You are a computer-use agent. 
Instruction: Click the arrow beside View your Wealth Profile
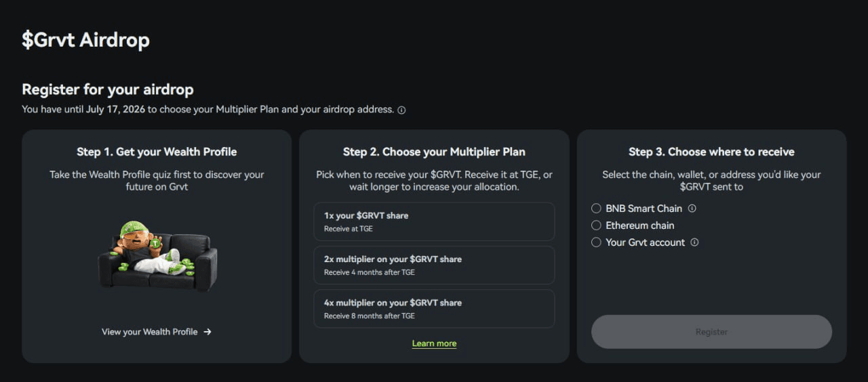tap(208, 332)
